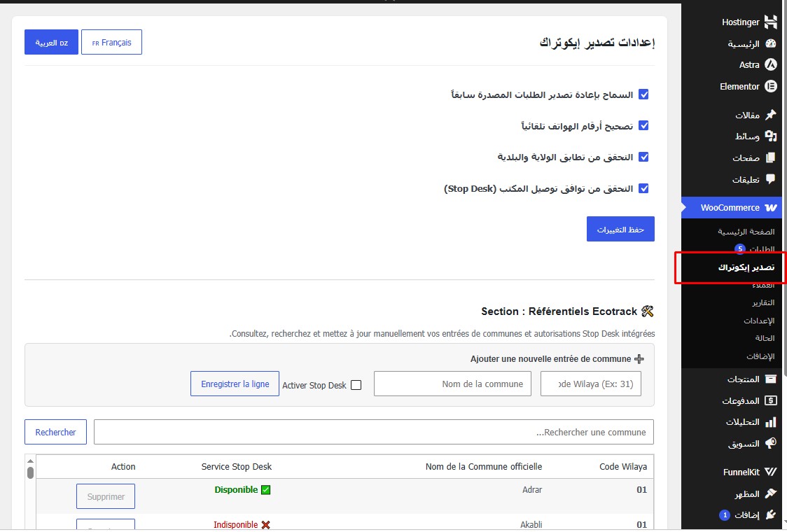Click the dashboard icon next to الرئيسية
The width and height of the screenshot is (787, 532).
coord(770,43)
